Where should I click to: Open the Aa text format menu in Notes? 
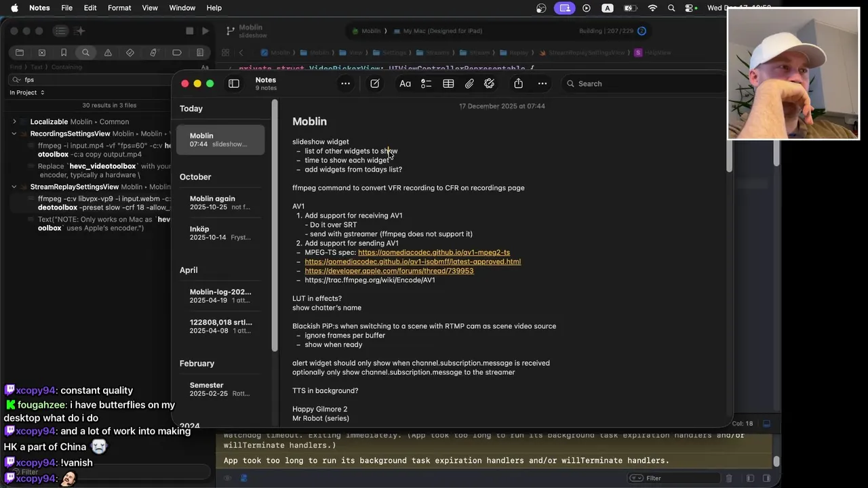[405, 83]
